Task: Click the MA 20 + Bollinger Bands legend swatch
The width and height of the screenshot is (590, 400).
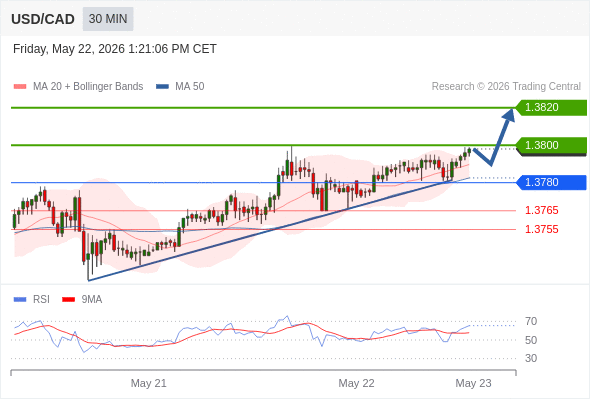Action: (20, 87)
